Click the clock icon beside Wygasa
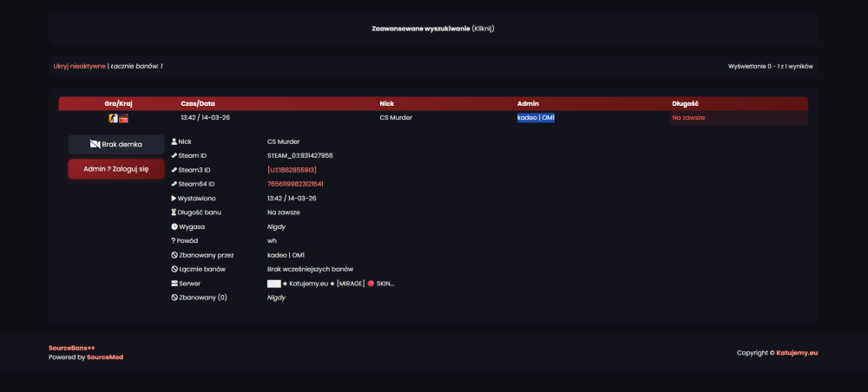 [x=174, y=226]
